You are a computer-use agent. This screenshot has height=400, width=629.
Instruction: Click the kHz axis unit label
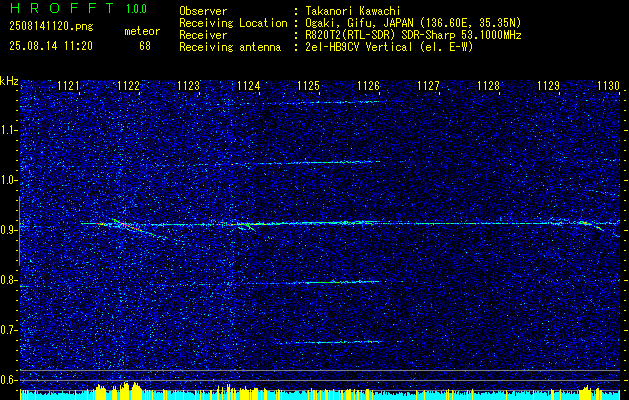(9, 81)
